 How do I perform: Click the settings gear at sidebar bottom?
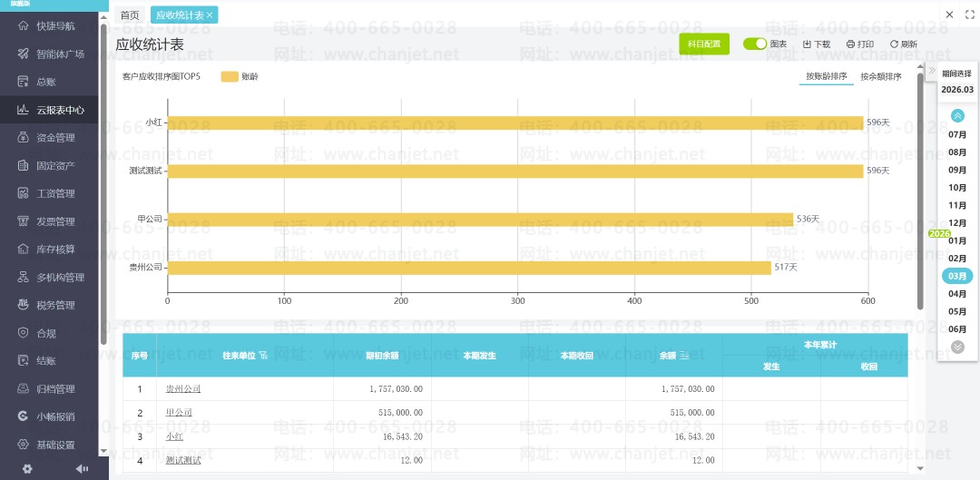(27, 469)
